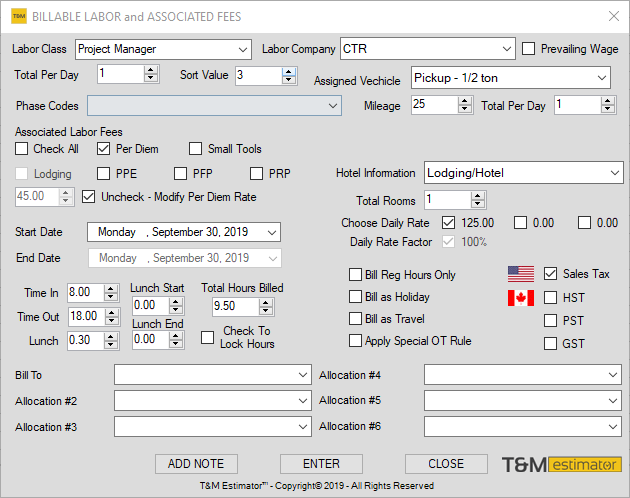
Task: Open the Allocation #3 dropdown
Action: click(x=303, y=426)
